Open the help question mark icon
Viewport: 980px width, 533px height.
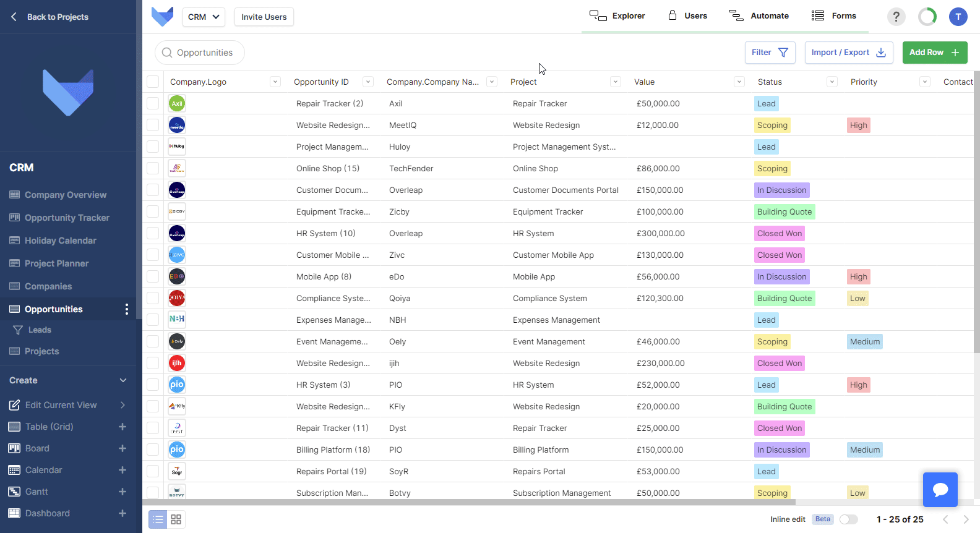pyautogui.click(x=896, y=17)
